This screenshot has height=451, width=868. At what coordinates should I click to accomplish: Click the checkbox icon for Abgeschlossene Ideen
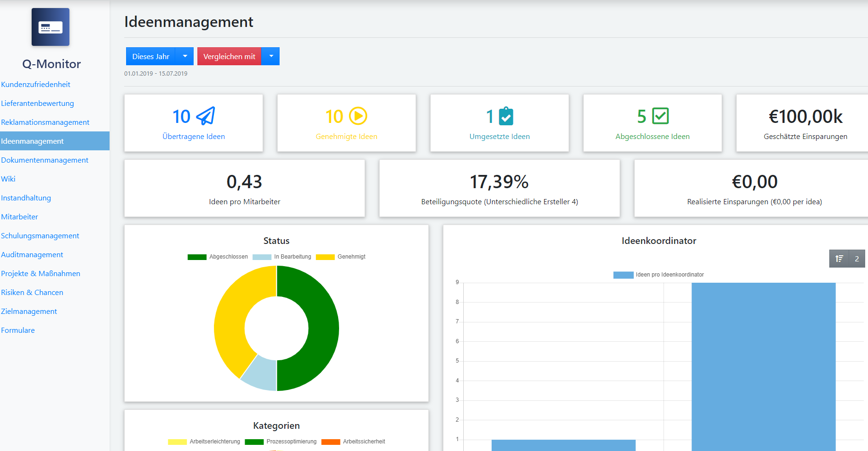660,116
